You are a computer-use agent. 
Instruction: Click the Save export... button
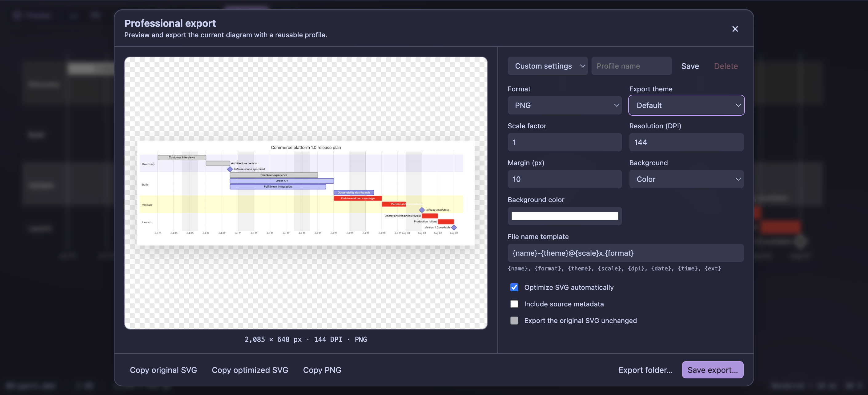point(713,370)
